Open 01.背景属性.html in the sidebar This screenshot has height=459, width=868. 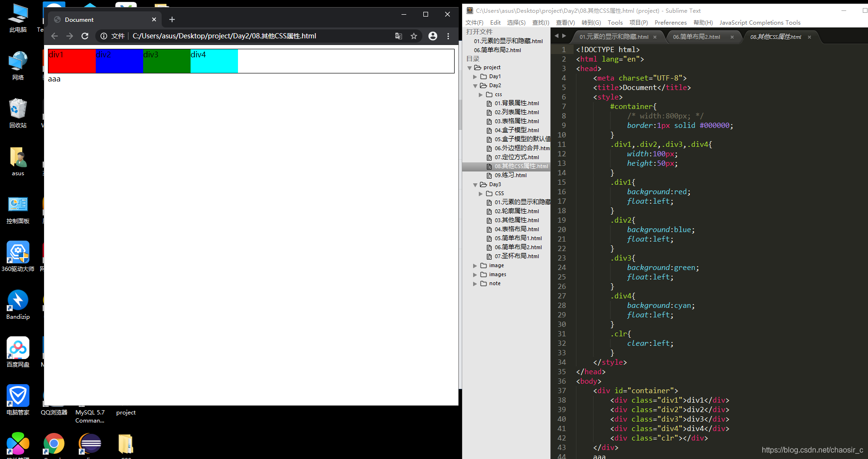pos(517,103)
